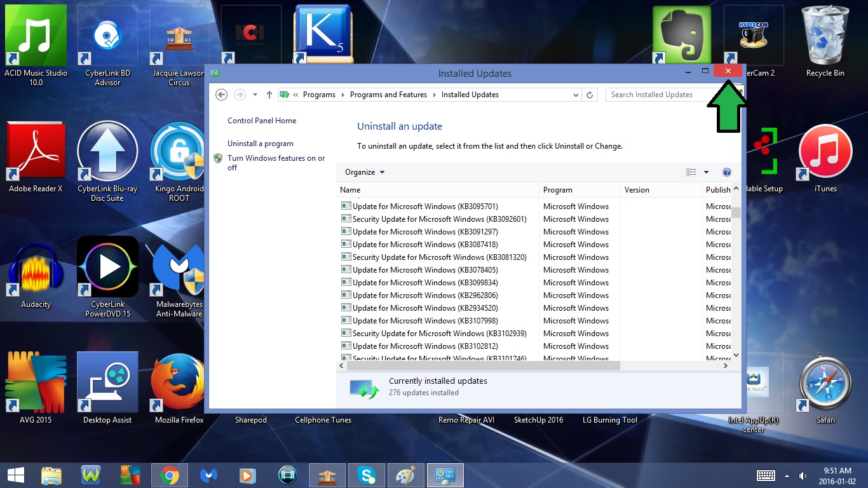Image resolution: width=868 pixels, height=488 pixels.
Task: Click the Installed Updates breadcrumb
Action: [x=470, y=95]
